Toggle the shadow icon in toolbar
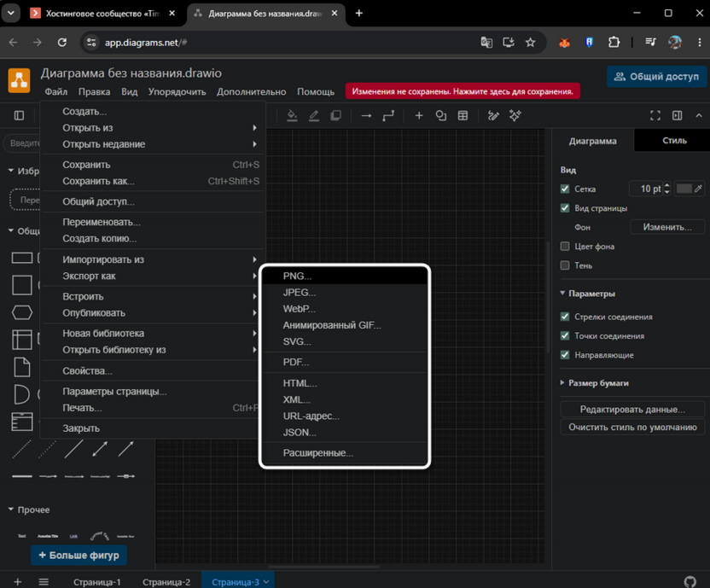Image resolution: width=710 pixels, height=588 pixels. pyautogui.click(x=335, y=116)
